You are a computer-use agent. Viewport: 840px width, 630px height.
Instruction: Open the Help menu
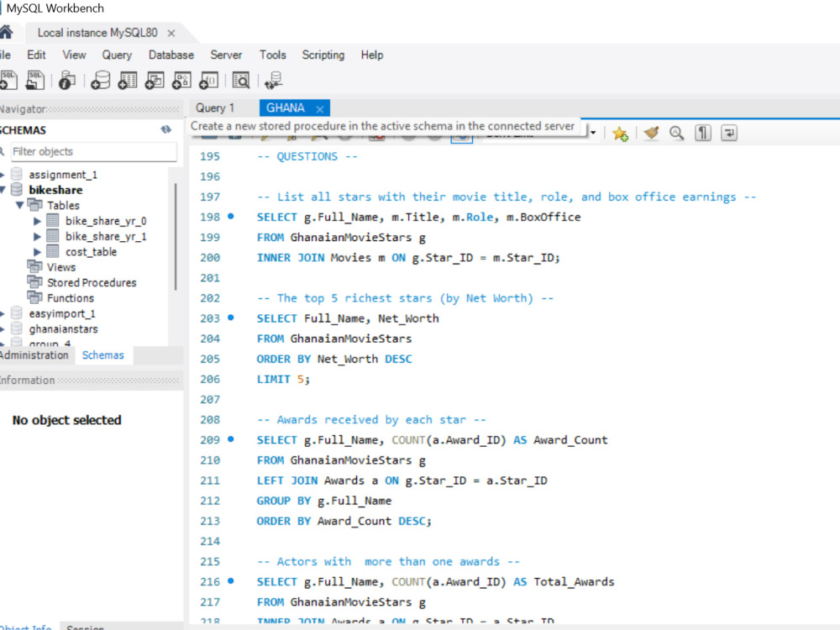tap(372, 55)
